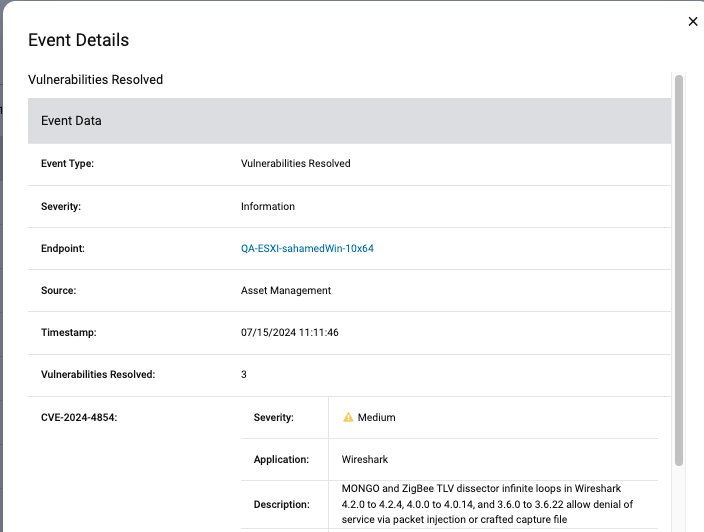Viewport: 704px width, 532px height.
Task: Select the Description label
Action: [x=282, y=504]
